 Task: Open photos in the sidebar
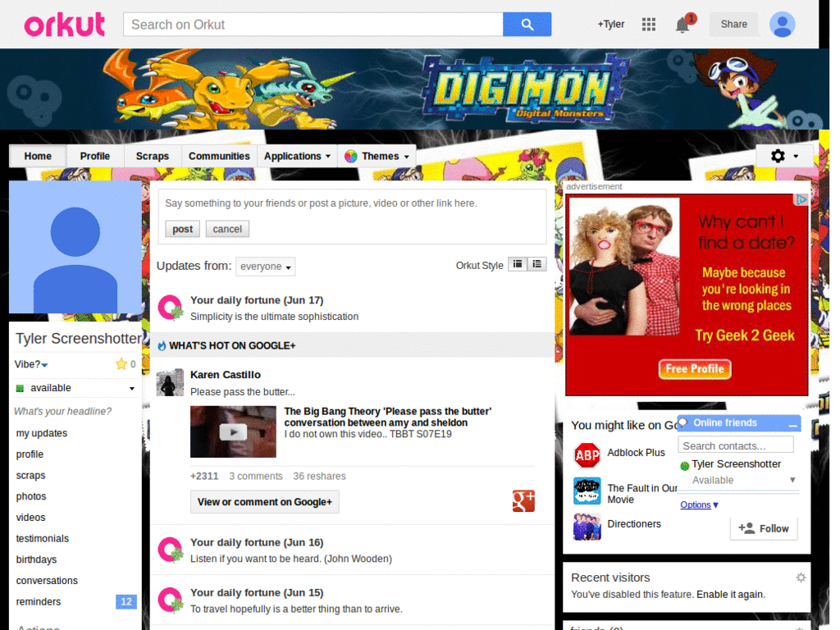click(x=31, y=496)
